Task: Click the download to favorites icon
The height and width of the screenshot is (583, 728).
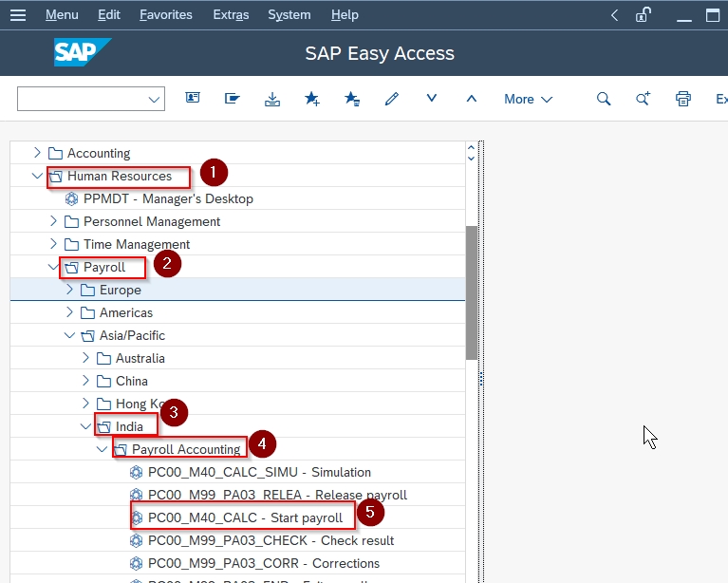Action: click(x=272, y=99)
